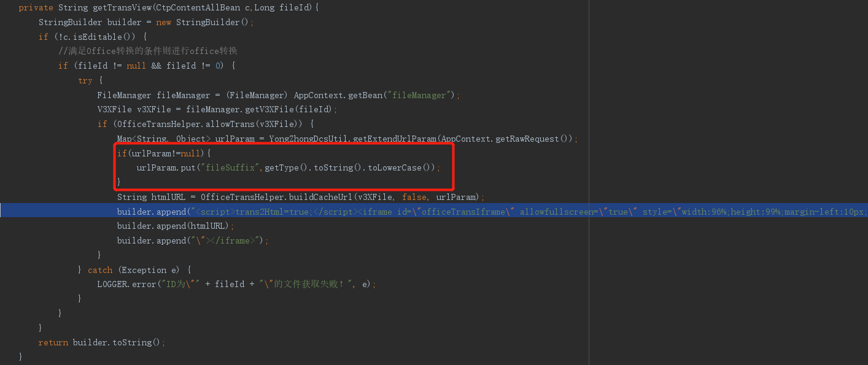The height and width of the screenshot is (365, 868).
Task: Click YongZhongDcsUtil.getExtendUrlParam call
Action: (421, 139)
